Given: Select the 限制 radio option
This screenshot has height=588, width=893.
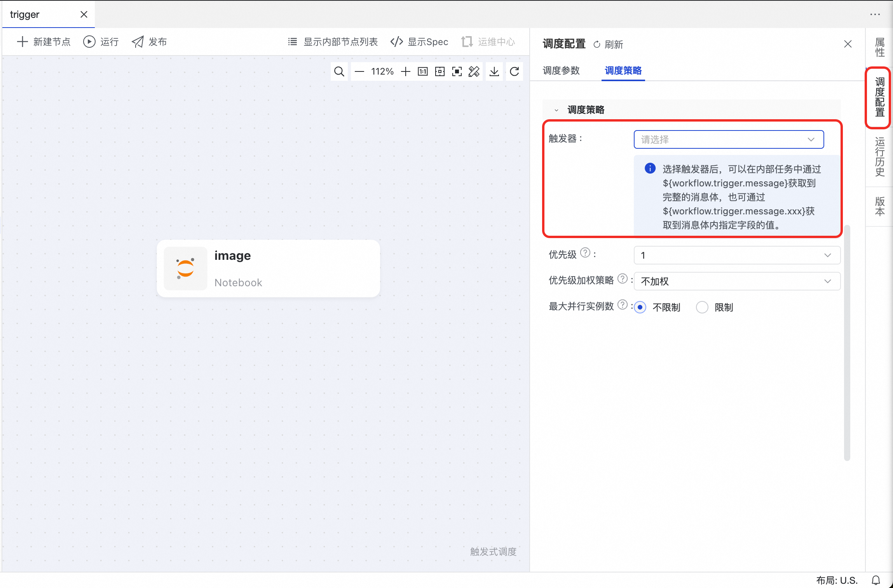Looking at the screenshot, I should pos(702,307).
